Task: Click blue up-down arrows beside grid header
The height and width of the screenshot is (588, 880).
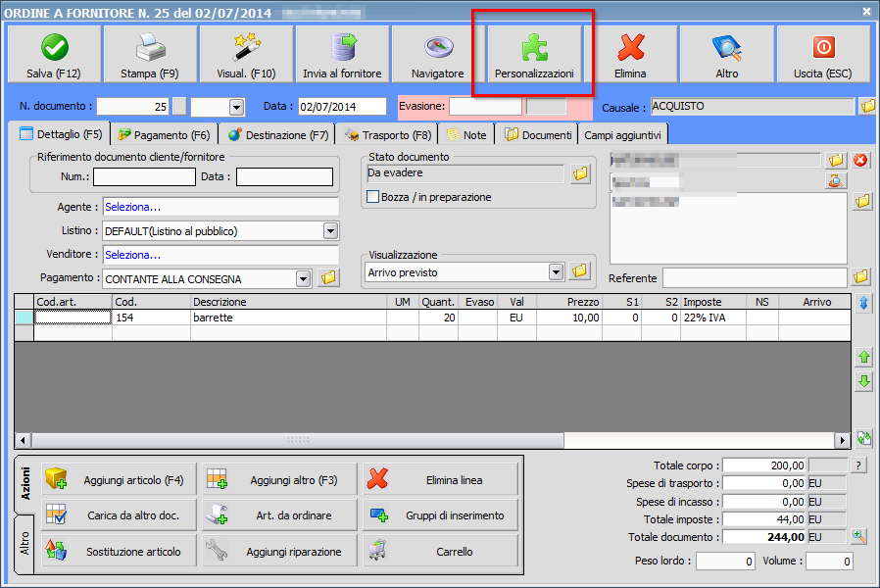Action: pyautogui.click(x=863, y=303)
